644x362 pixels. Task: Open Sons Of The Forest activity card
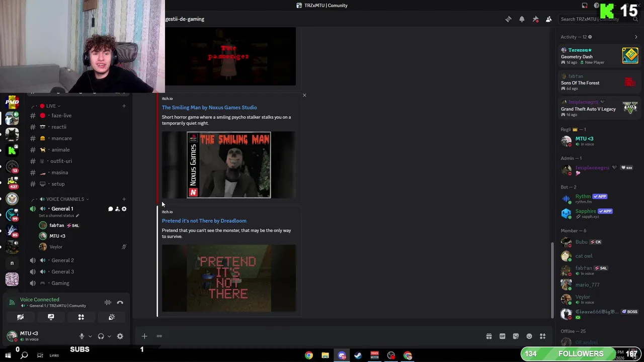point(599,82)
